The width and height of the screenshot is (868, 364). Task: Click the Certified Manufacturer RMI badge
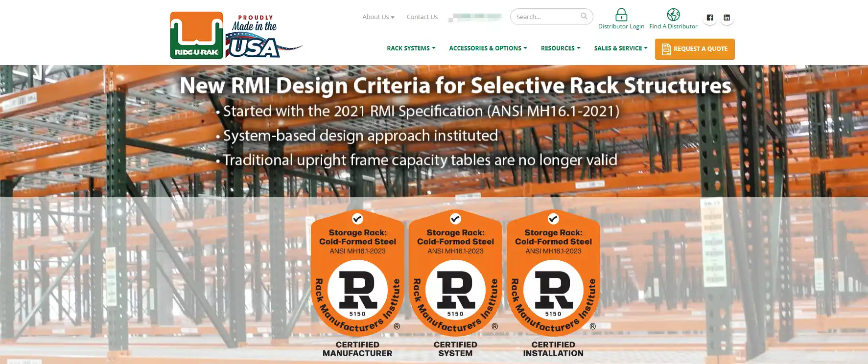click(357, 273)
